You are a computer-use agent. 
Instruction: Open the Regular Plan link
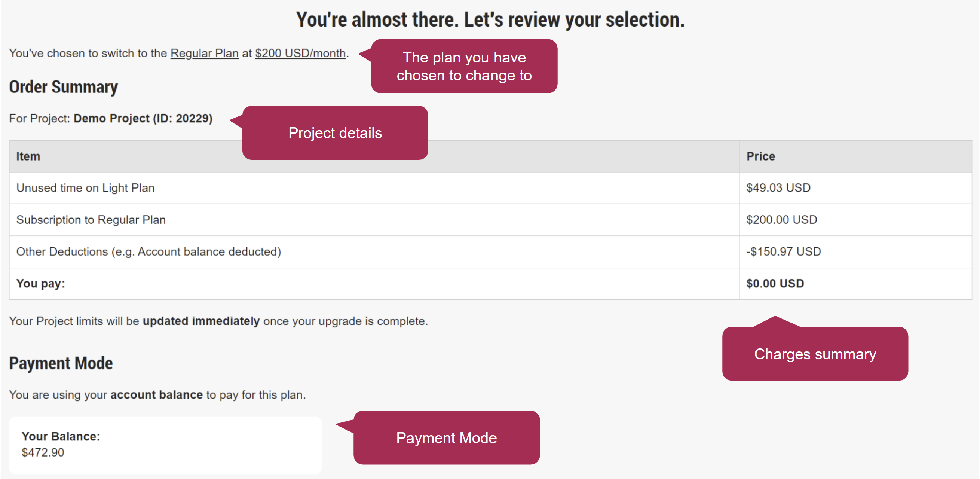tap(204, 53)
